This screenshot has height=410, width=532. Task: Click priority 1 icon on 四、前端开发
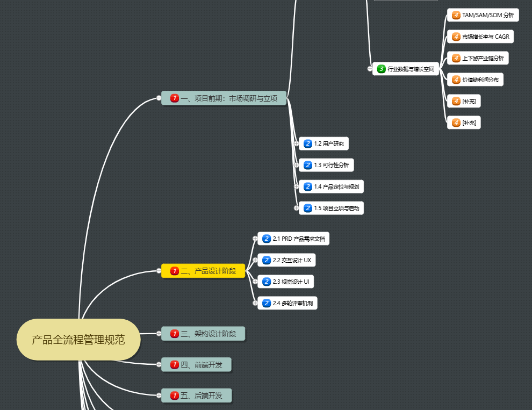pos(175,364)
